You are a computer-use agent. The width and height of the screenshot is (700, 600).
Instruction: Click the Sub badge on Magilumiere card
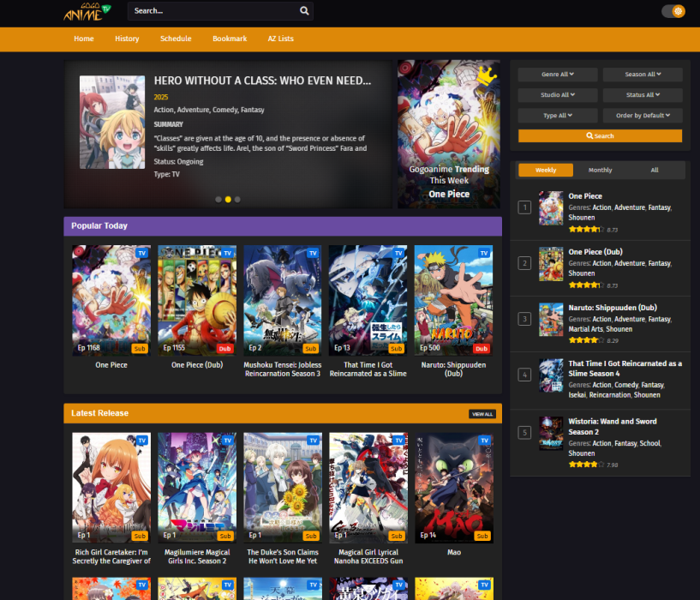click(225, 536)
